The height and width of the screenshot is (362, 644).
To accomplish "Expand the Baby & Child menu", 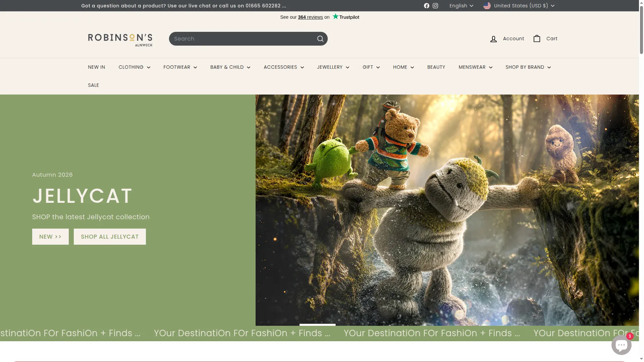I will tap(230, 67).
